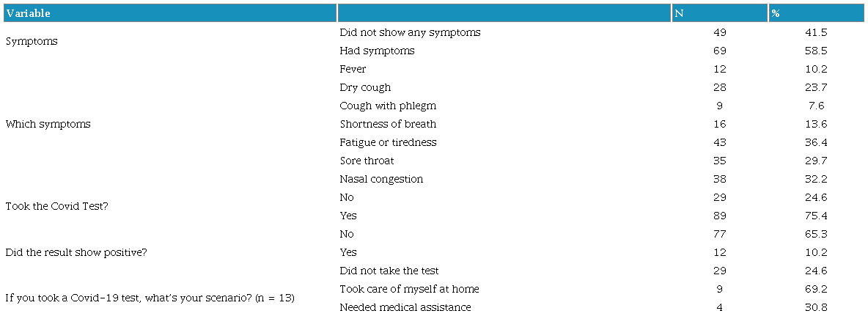Click the Fever cell
This screenshot has height=319, width=868.
pos(353,69)
